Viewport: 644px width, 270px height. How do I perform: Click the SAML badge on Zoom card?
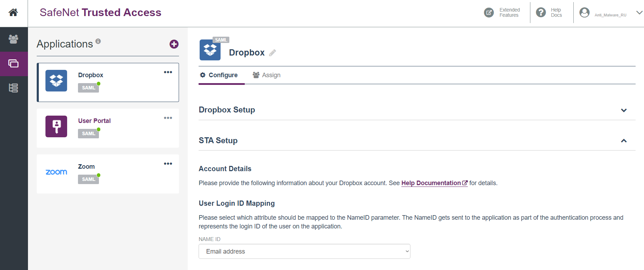(x=88, y=179)
